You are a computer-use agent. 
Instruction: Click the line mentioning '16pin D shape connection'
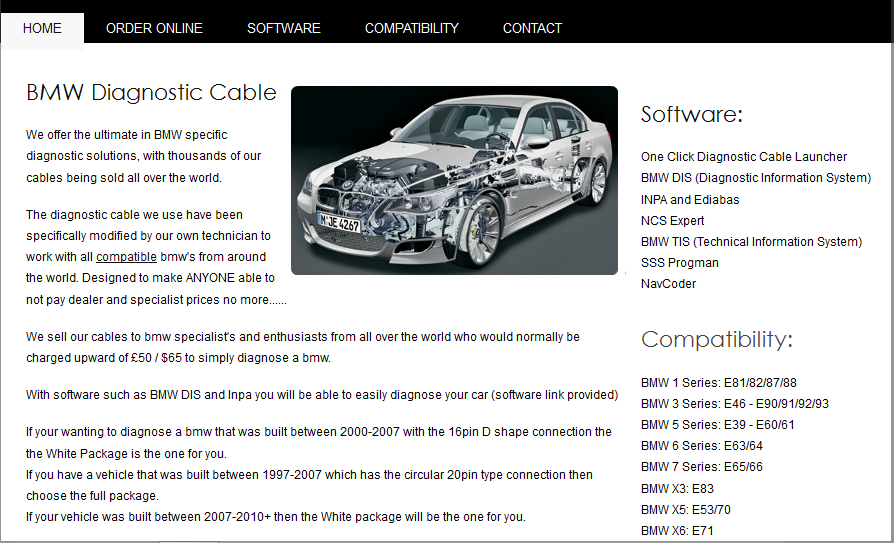(x=319, y=432)
